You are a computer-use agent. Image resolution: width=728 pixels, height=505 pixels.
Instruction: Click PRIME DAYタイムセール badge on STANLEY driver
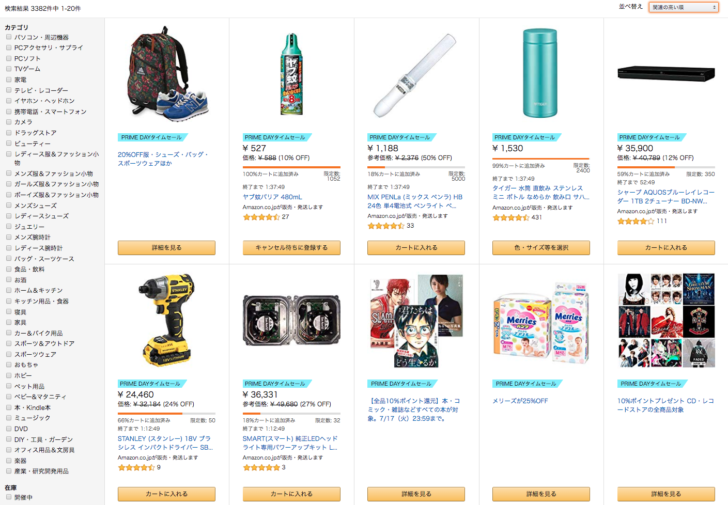(x=152, y=384)
